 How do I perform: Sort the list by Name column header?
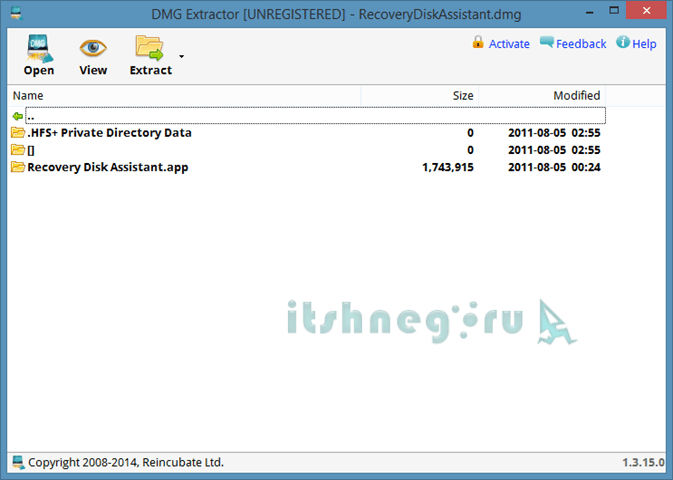tap(185, 95)
